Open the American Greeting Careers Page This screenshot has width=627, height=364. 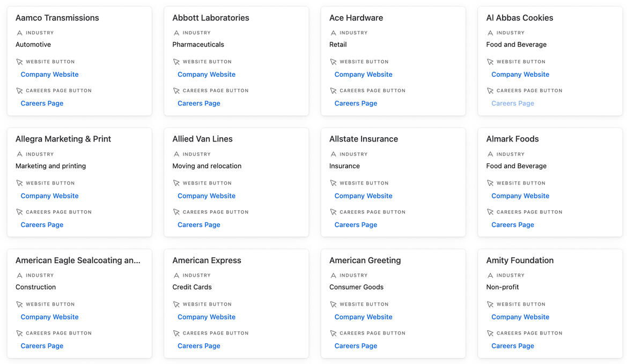[356, 346]
